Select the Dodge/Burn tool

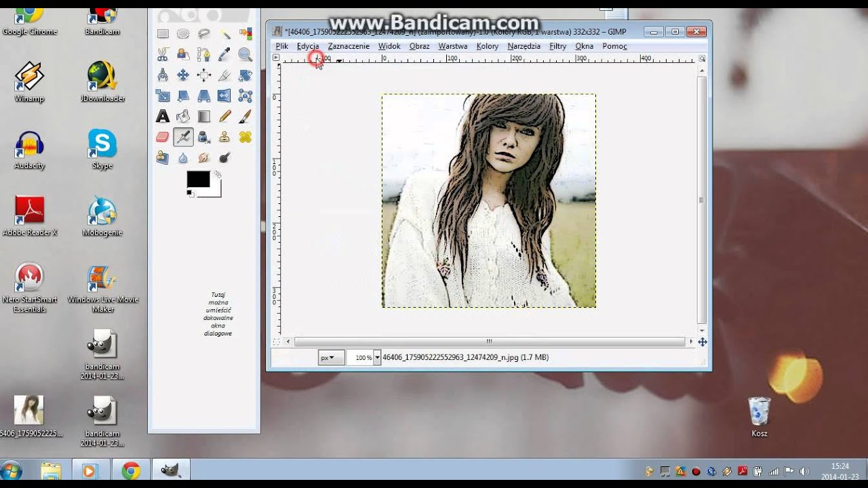tap(224, 158)
